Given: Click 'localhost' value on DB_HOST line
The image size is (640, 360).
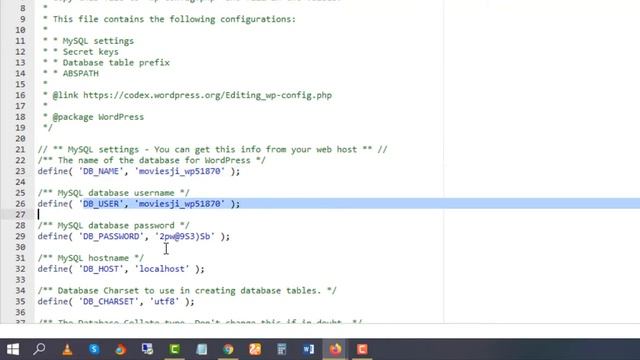Looking at the screenshot, I should pyautogui.click(x=162, y=269).
